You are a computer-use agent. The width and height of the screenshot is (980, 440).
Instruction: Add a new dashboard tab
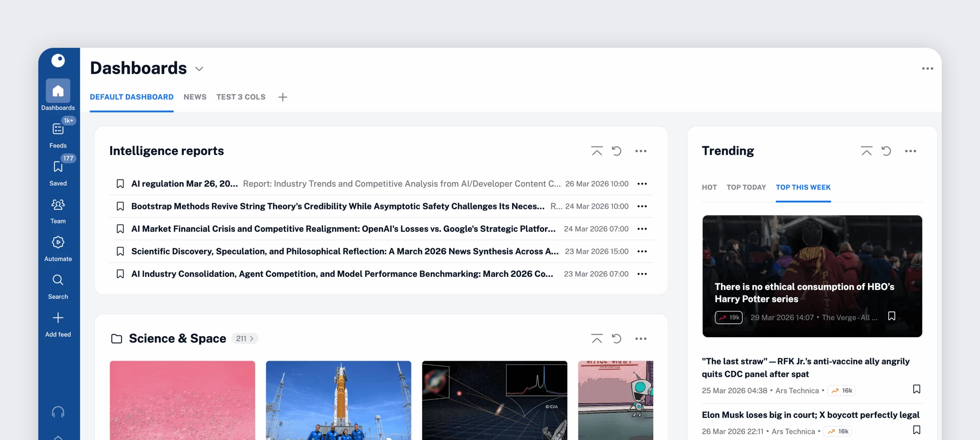[x=283, y=97]
